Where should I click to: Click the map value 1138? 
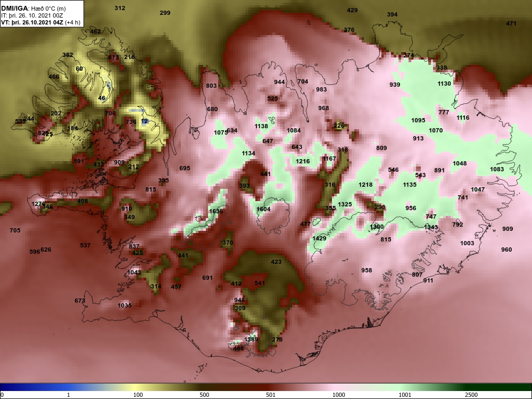(x=261, y=126)
